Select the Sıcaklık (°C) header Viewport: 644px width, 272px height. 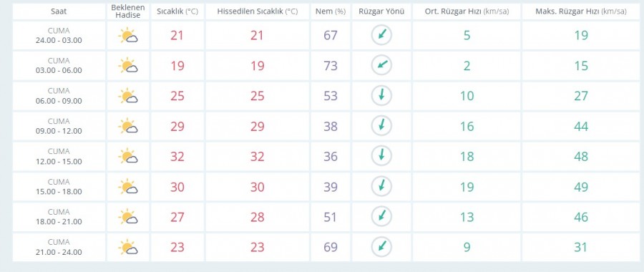tap(177, 11)
